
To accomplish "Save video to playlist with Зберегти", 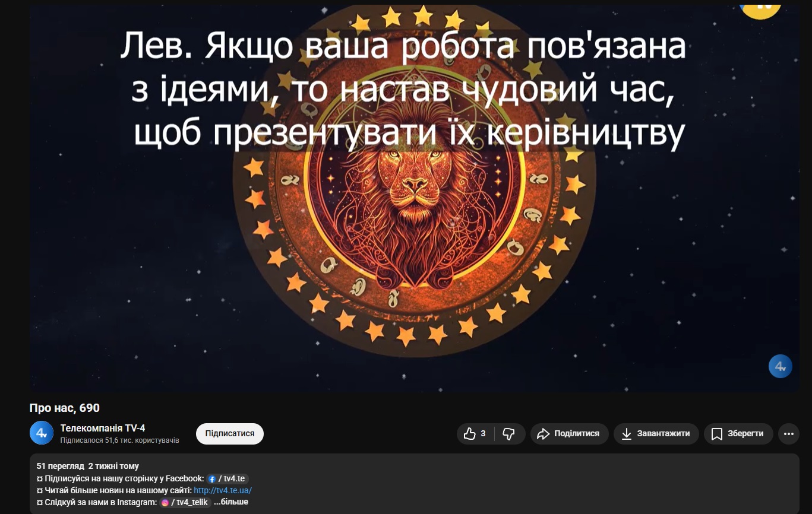I will (738, 434).
